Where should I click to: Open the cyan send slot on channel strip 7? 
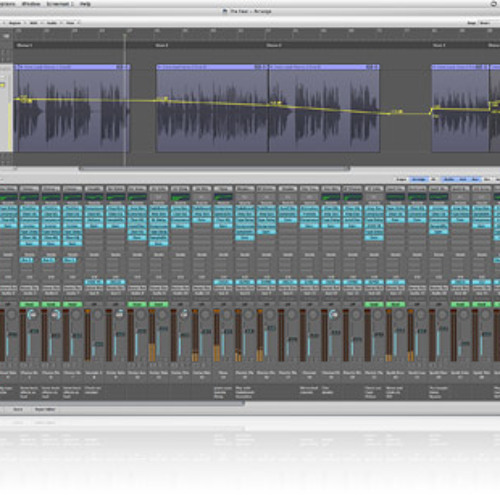point(70,260)
